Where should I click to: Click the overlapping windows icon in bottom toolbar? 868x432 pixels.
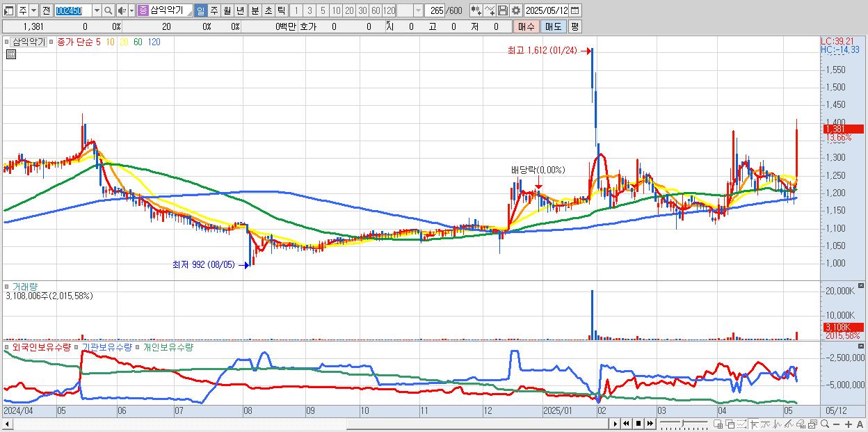pyautogui.click(x=730, y=424)
